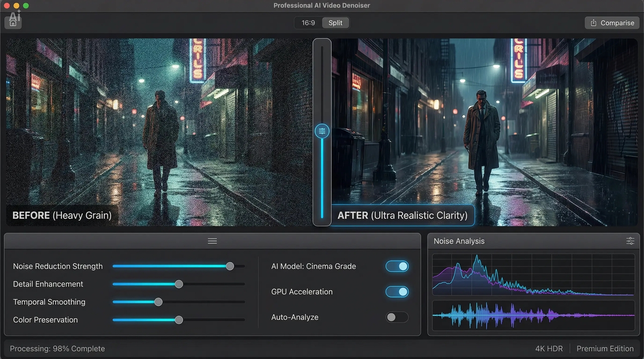644x359 pixels.
Task: Click the audio waveform display
Action: [x=533, y=315]
